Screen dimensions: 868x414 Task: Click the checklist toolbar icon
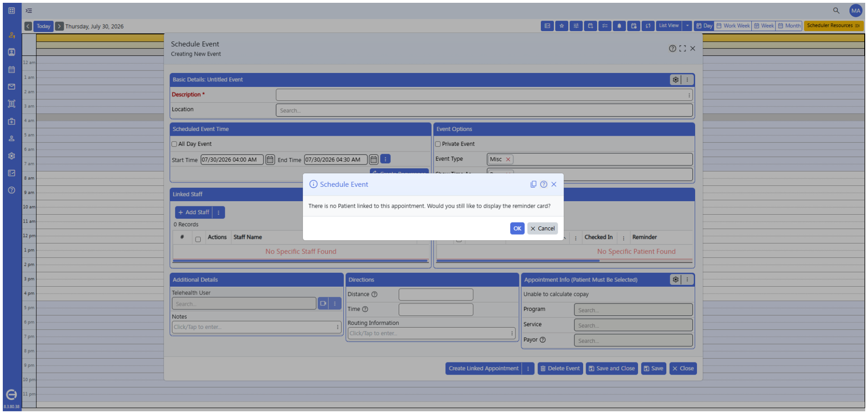pos(605,26)
